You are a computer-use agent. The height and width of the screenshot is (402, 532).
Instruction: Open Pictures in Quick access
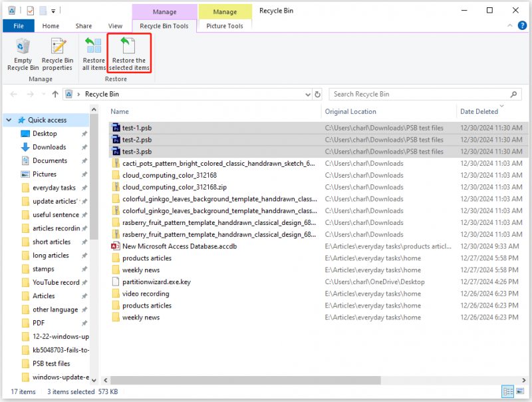click(45, 174)
